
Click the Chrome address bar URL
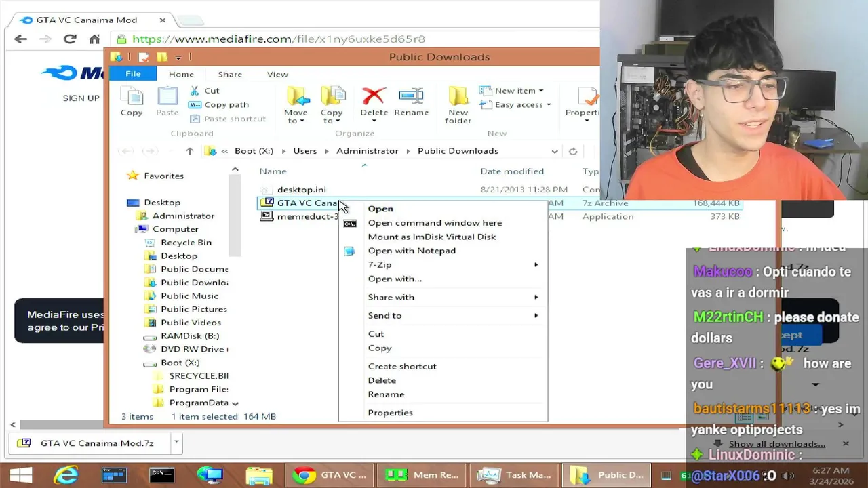coord(279,39)
